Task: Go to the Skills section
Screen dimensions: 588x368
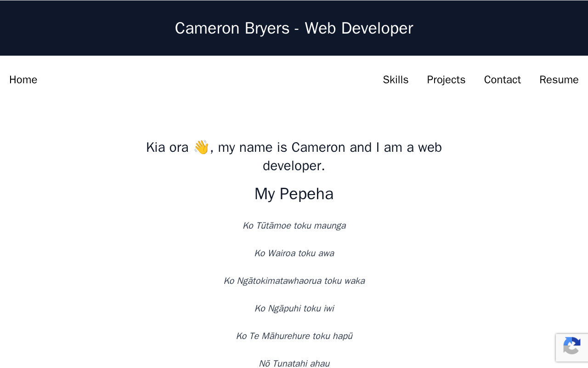Action: point(396,80)
